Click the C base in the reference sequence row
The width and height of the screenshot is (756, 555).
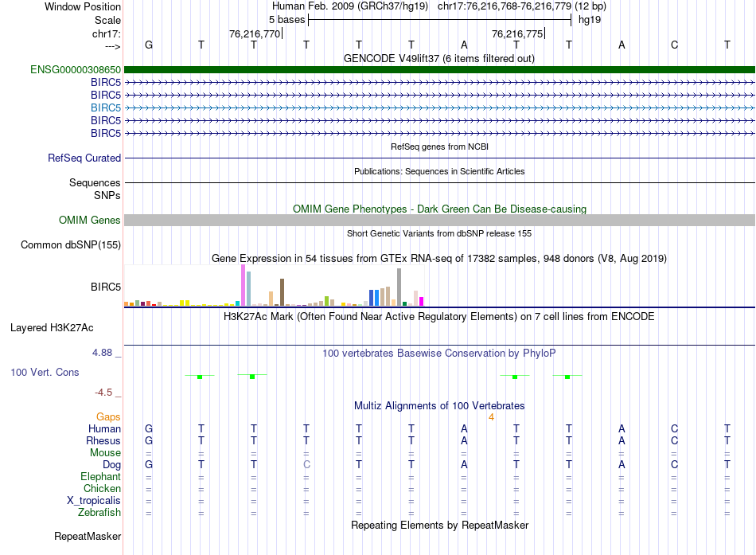pyautogui.click(x=674, y=45)
